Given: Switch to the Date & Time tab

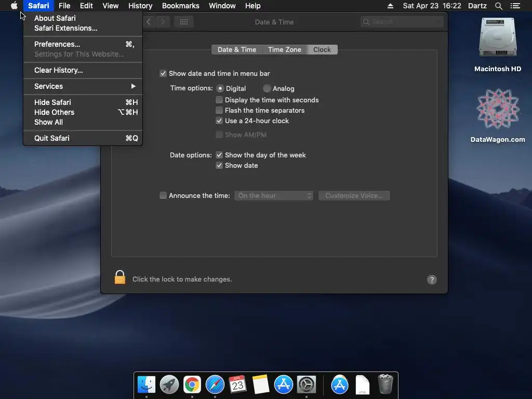Looking at the screenshot, I should [x=237, y=49].
